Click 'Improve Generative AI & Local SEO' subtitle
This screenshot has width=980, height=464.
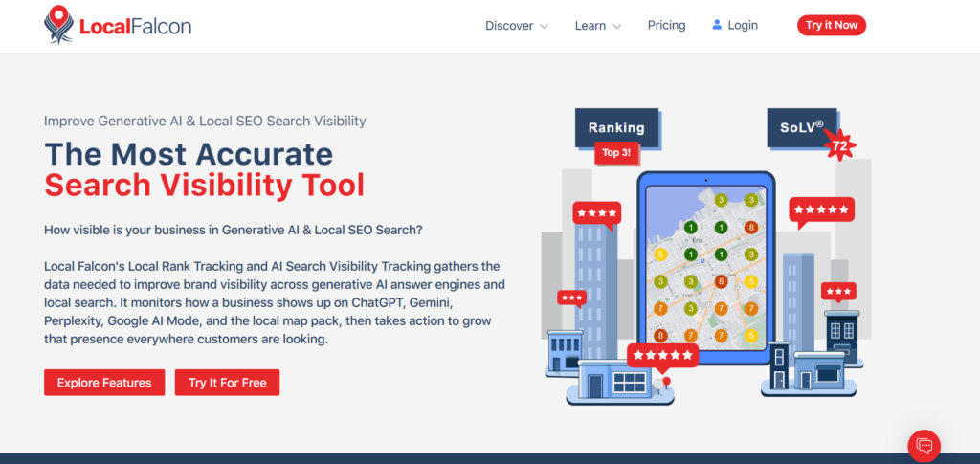(x=205, y=122)
